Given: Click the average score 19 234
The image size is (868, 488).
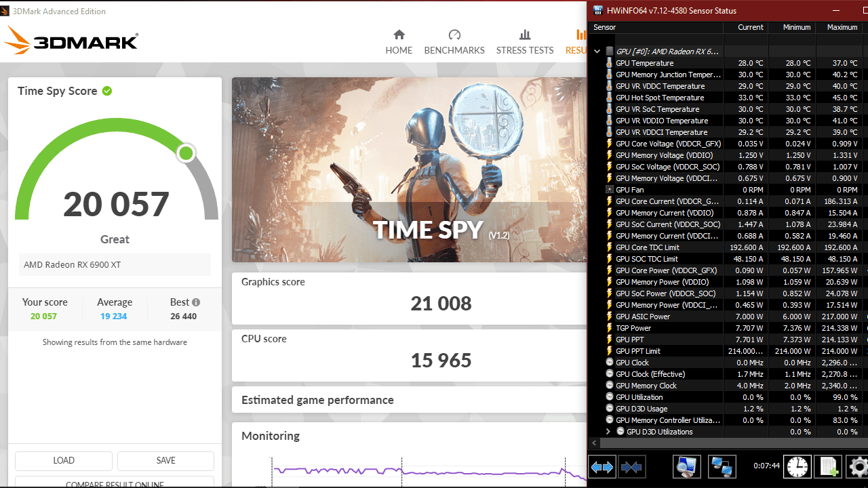Looking at the screenshot, I should [115, 317].
